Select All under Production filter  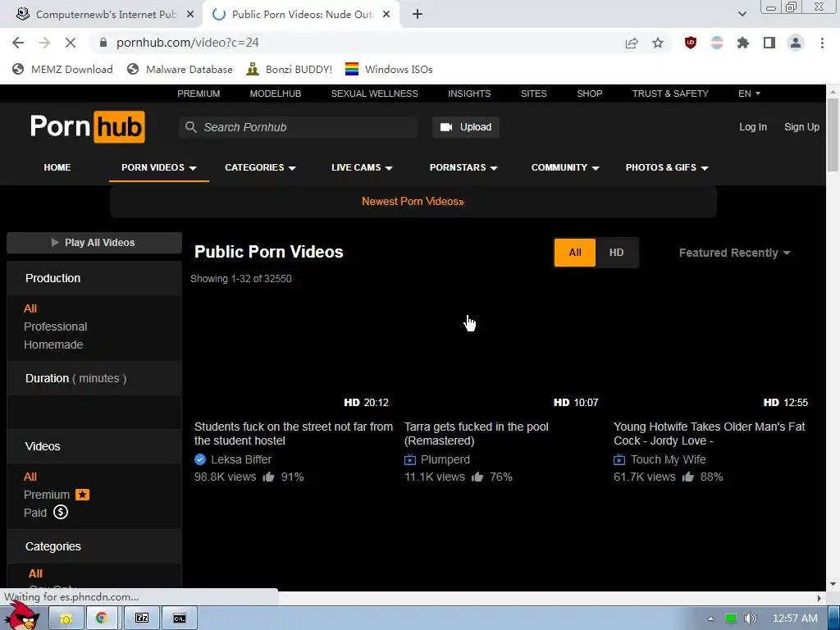pyautogui.click(x=30, y=308)
